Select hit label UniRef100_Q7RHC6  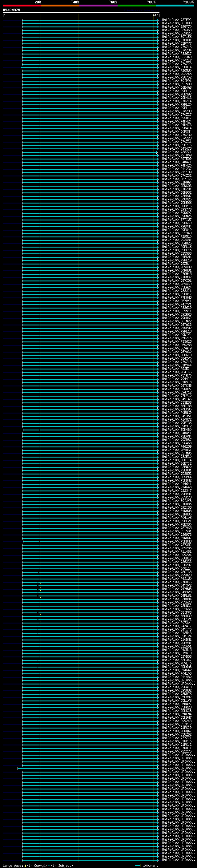[177, 582]
